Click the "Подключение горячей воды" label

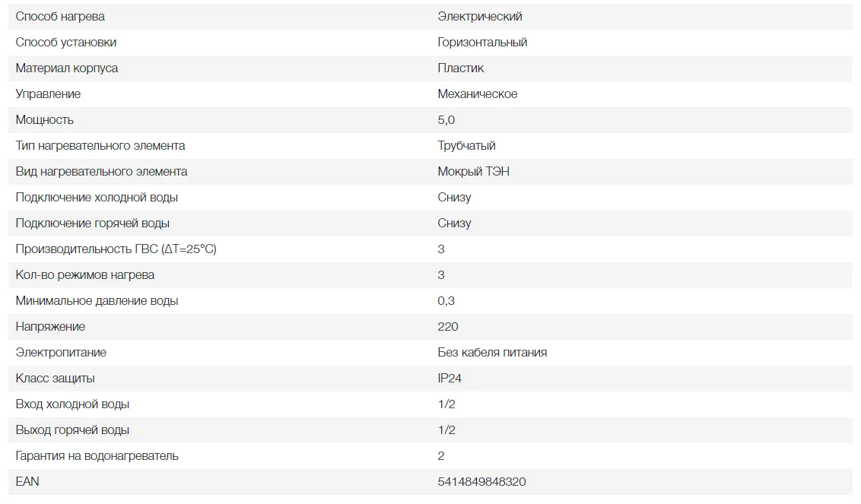[x=93, y=223]
